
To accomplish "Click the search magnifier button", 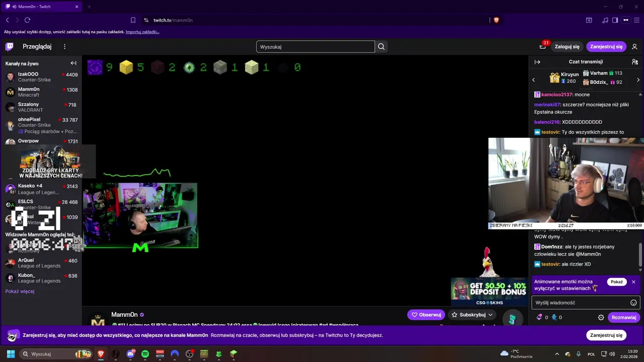I will [381, 47].
